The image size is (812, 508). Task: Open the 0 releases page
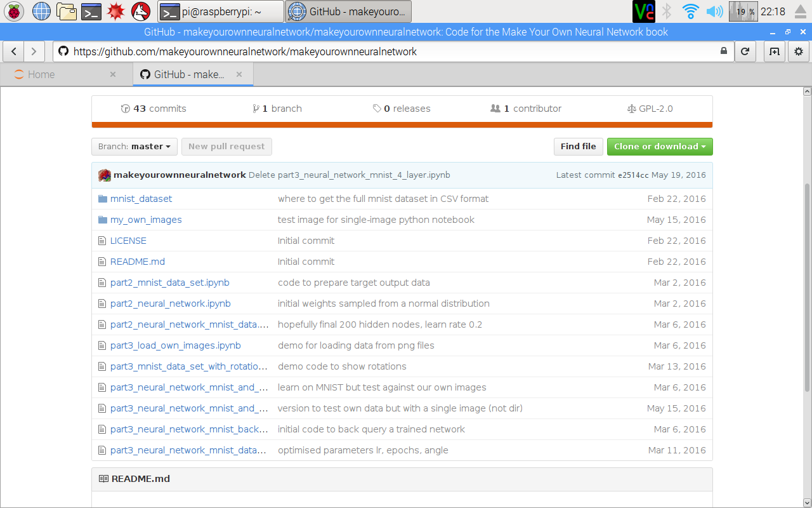(402, 109)
